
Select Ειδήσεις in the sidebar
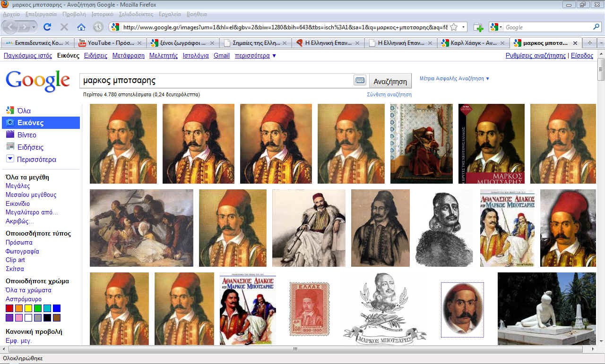point(30,147)
